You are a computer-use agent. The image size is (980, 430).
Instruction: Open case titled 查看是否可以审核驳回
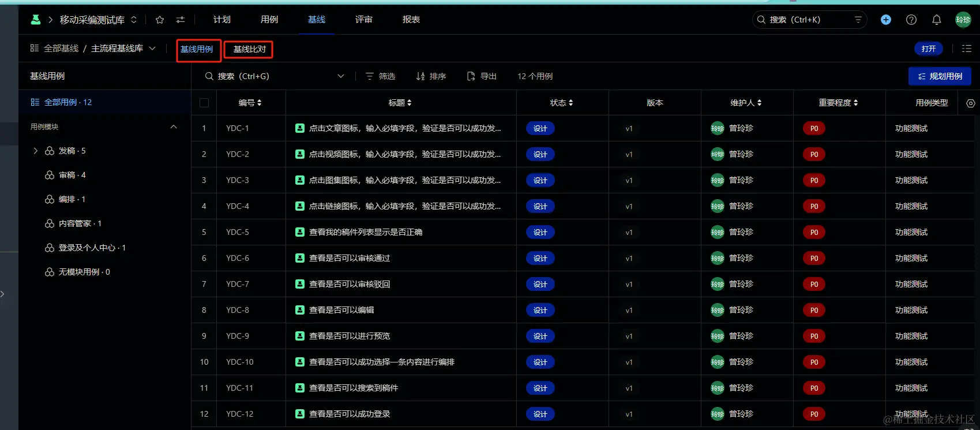[x=350, y=284]
